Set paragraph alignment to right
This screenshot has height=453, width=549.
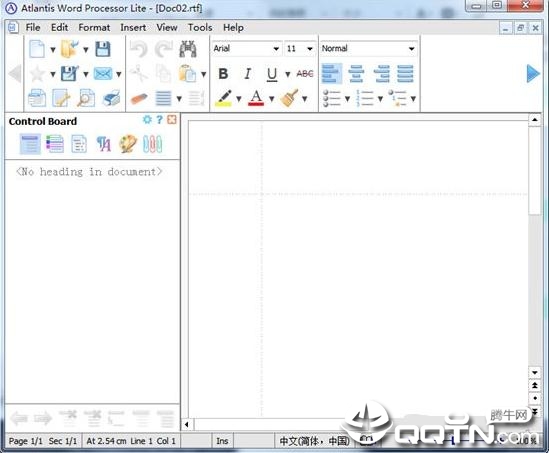(x=381, y=74)
